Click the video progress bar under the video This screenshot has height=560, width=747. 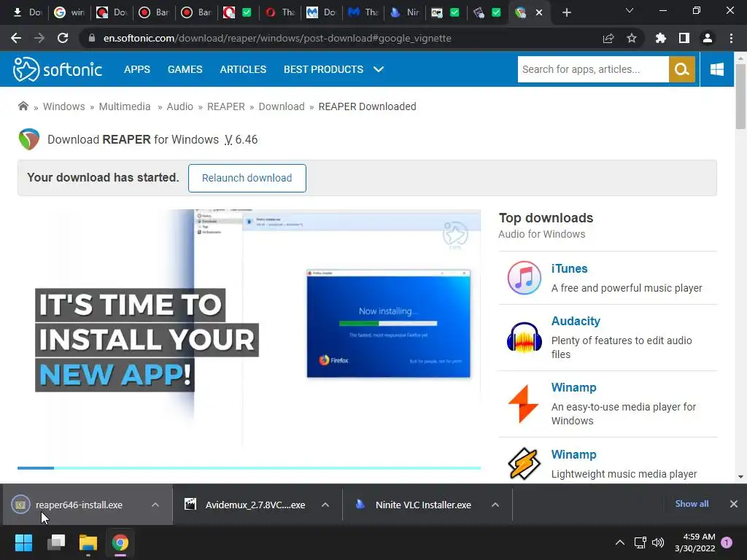pyautogui.click(x=249, y=468)
